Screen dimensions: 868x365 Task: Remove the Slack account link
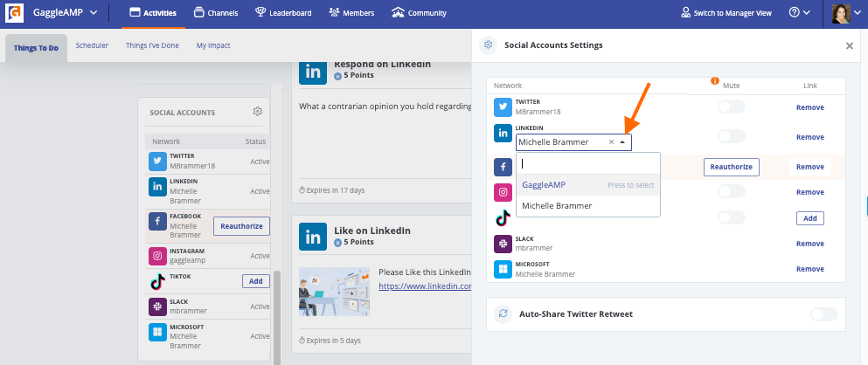(x=810, y=244)
